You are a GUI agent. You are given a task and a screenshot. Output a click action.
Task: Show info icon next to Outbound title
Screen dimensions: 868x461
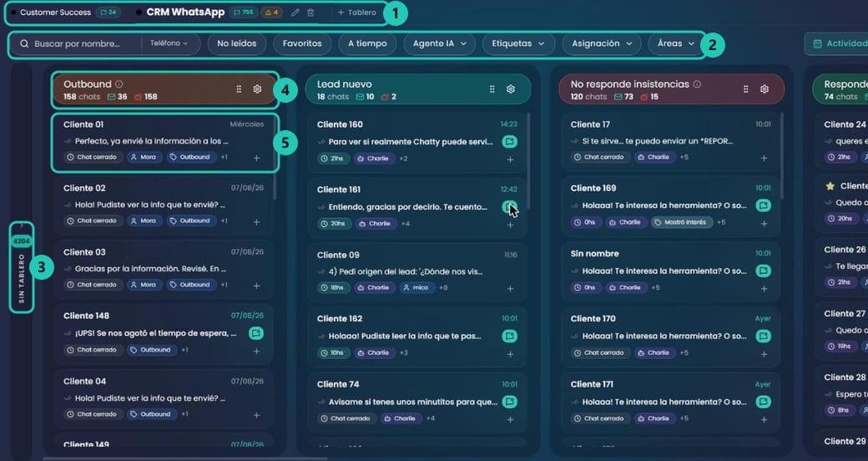click(119, 84)
